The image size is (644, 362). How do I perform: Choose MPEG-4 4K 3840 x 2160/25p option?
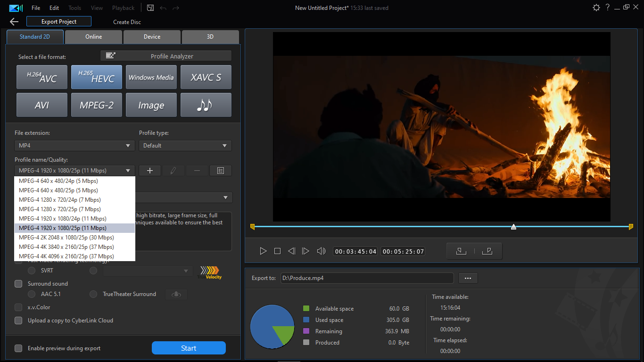tap(66, 247)
